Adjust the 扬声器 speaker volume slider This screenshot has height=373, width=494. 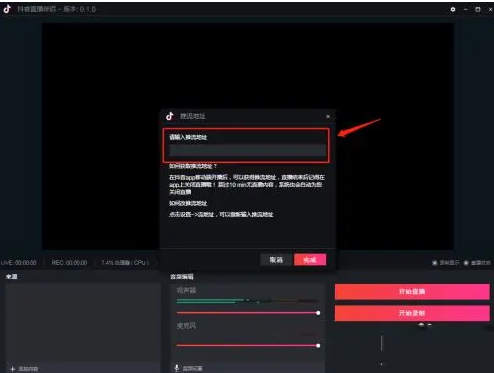click(247, 313)
